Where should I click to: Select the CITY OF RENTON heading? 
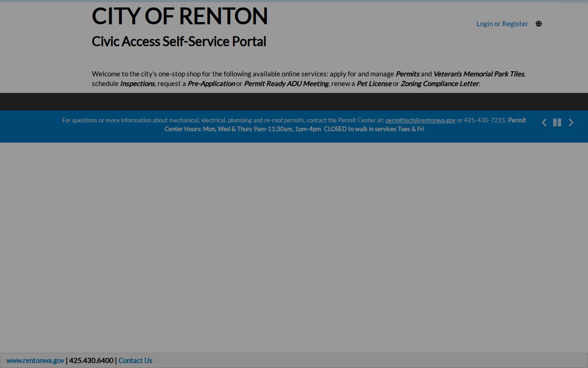[x=180, y=16]
